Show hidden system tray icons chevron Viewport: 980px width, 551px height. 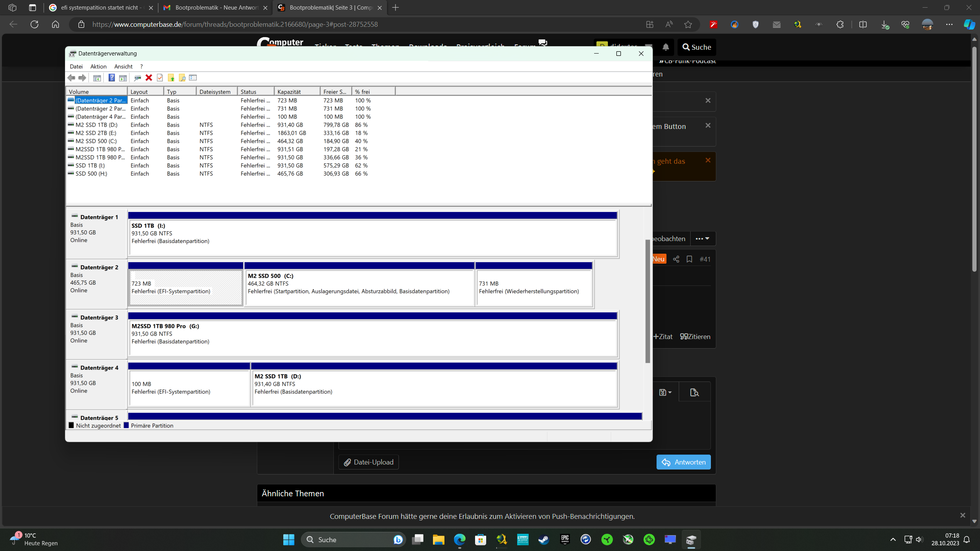click(893, 540)
